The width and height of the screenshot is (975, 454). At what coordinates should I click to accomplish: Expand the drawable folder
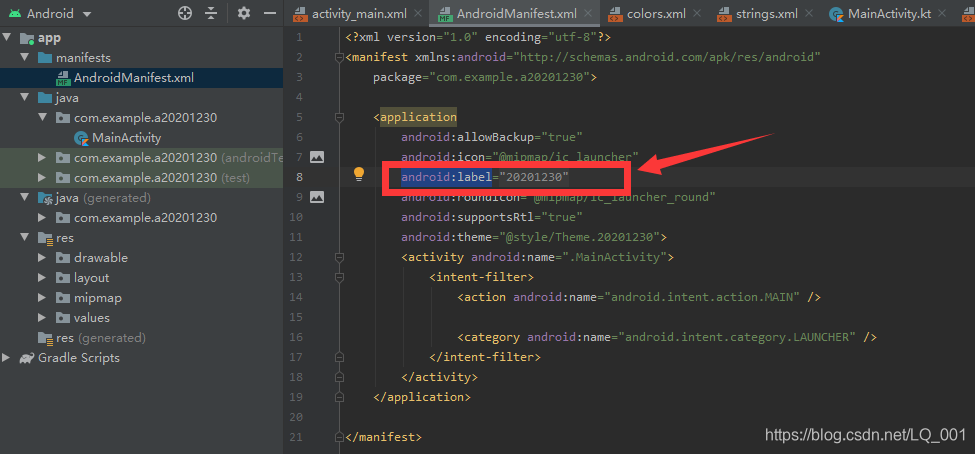pyautogui.click(x=42, y=257)
